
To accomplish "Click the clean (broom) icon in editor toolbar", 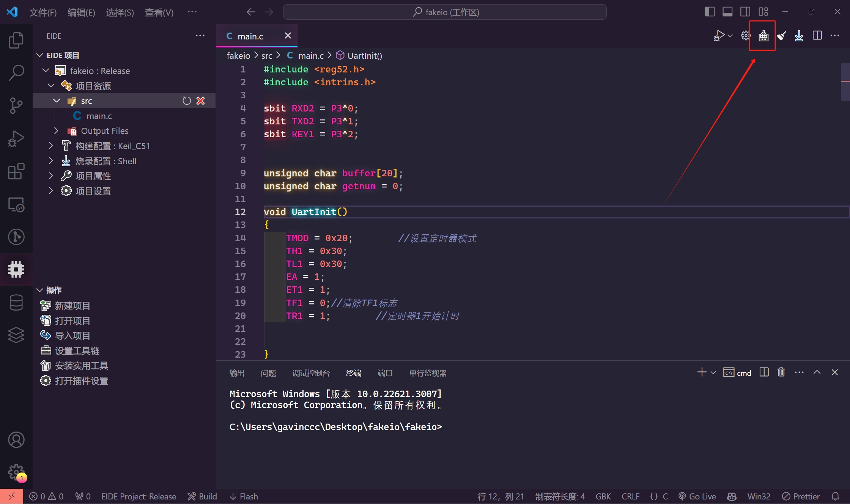I will (781, 36).
